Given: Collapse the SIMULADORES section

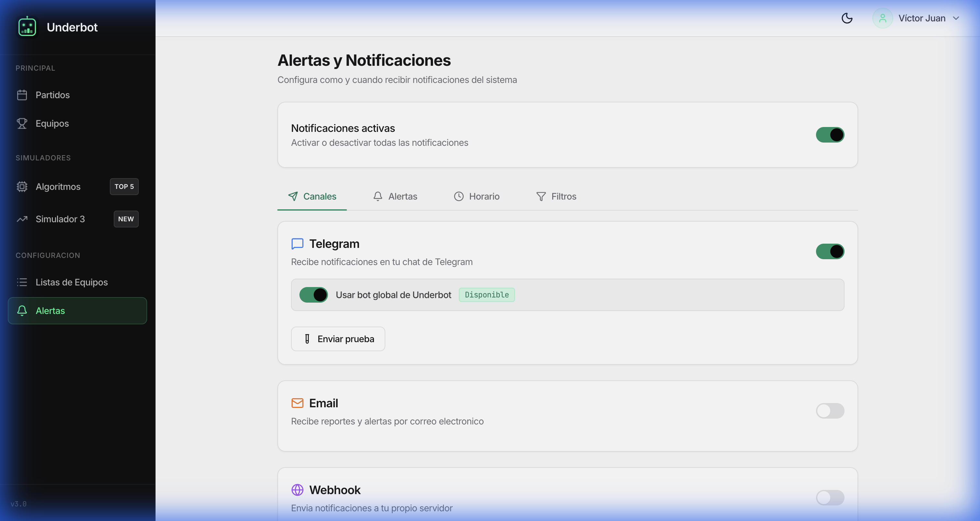Looking at the screenshot, I should click(x=43, y=157).
